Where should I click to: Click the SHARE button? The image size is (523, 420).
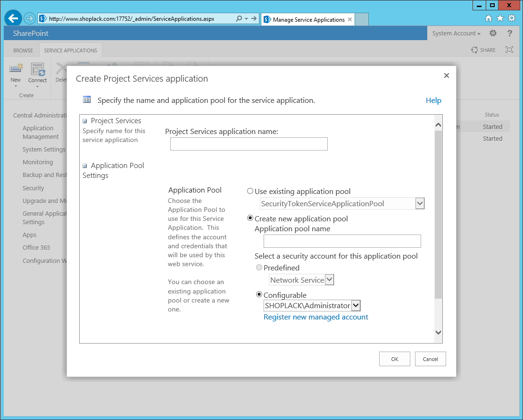pos(483,50)
